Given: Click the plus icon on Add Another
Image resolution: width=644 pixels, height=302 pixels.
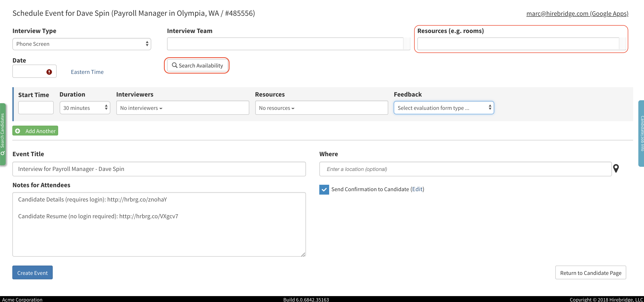Looking at the screenshot, I should [x=18, y=131].
